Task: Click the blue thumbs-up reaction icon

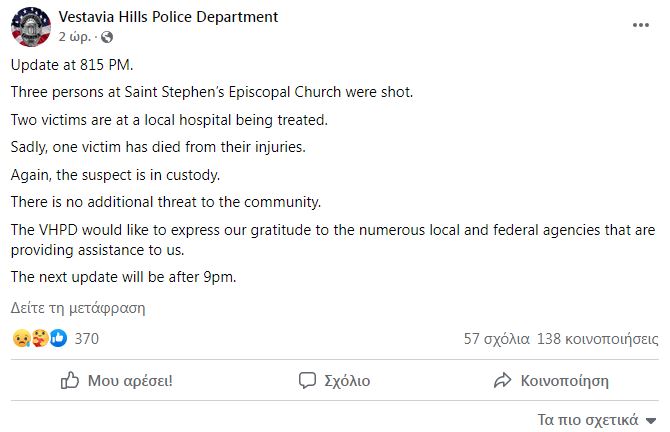Action: coord(59,338)
